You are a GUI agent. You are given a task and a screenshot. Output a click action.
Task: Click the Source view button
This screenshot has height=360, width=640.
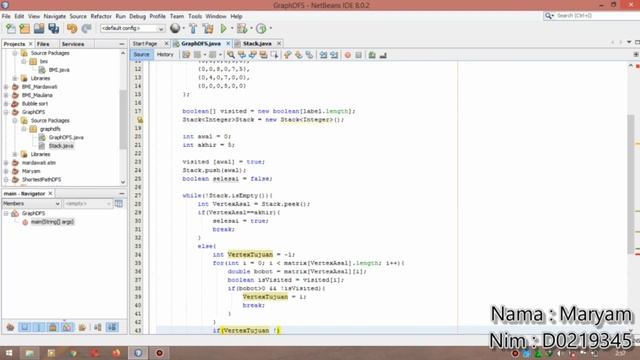tap(141, 55)
